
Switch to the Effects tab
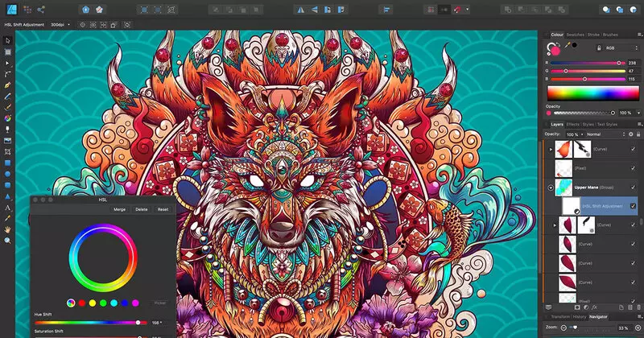[572, 125]
